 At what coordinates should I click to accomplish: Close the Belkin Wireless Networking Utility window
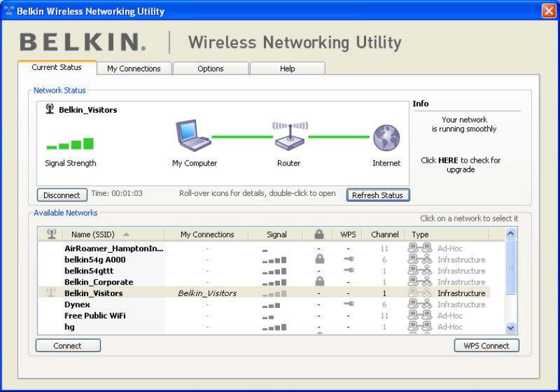549,11
